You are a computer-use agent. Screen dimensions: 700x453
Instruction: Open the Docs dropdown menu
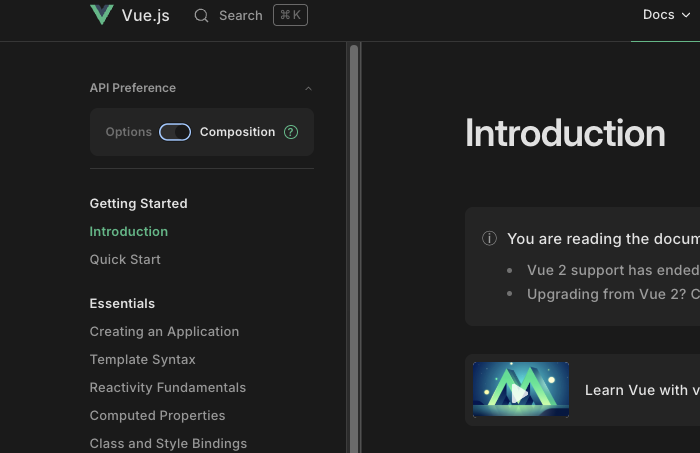(x=667, y=15)
